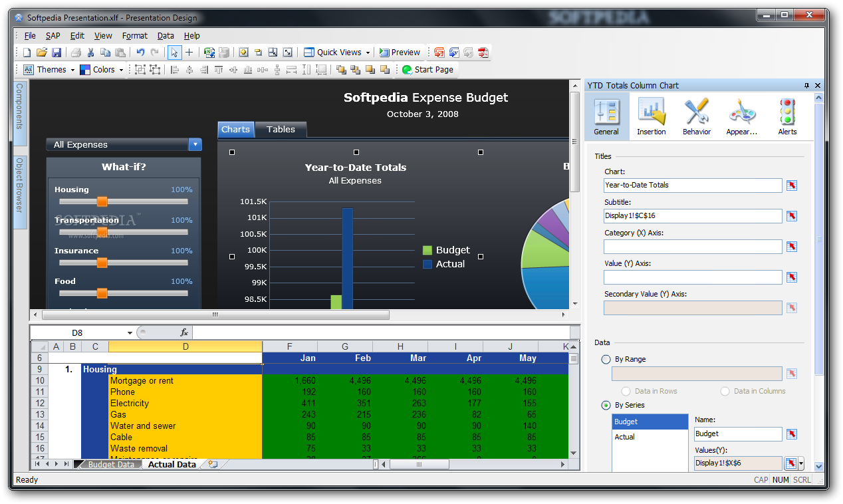
Task: Open the SAP menu
Action: coord(53,36)
